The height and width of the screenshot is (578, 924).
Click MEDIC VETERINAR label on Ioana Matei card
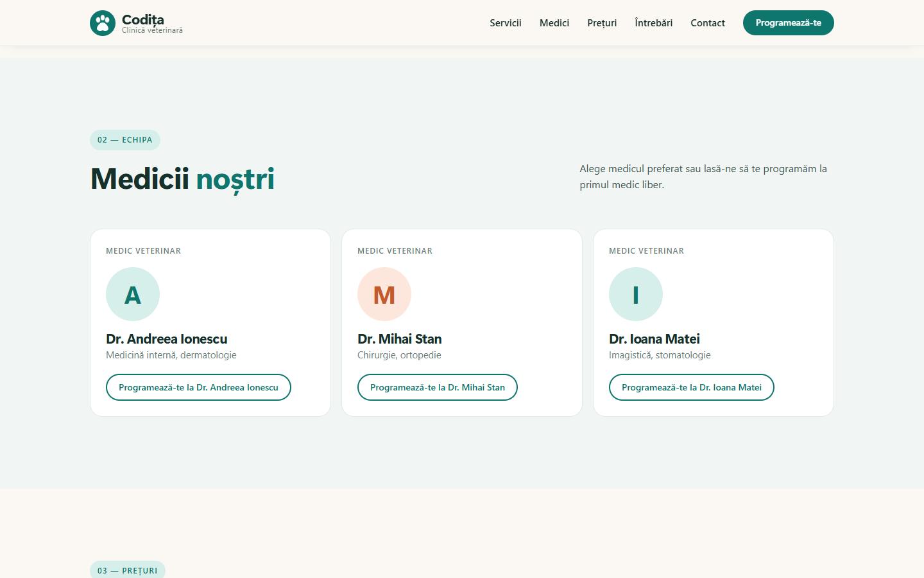coord(647,251)
